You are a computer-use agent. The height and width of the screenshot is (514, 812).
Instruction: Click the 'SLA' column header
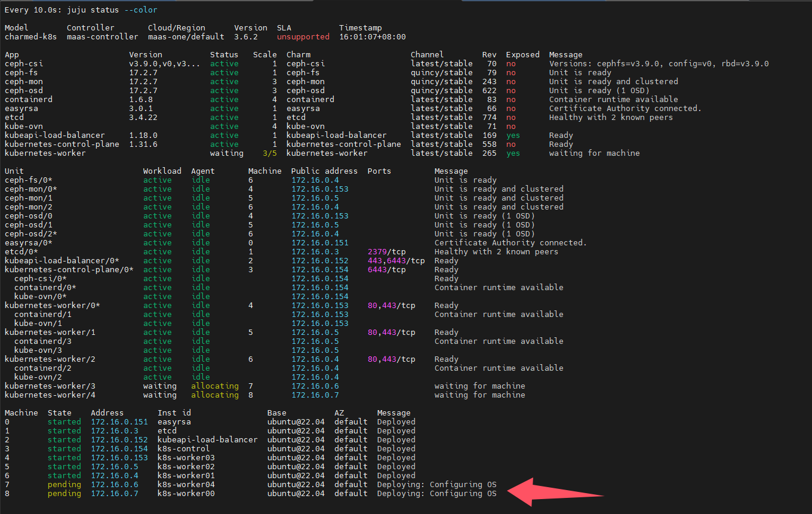284,28
